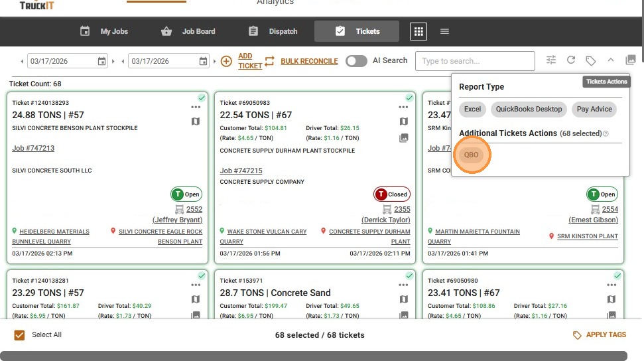Switch to list view lines icon
This screenshot has width=644, height=361.
[x=444, y=31]
